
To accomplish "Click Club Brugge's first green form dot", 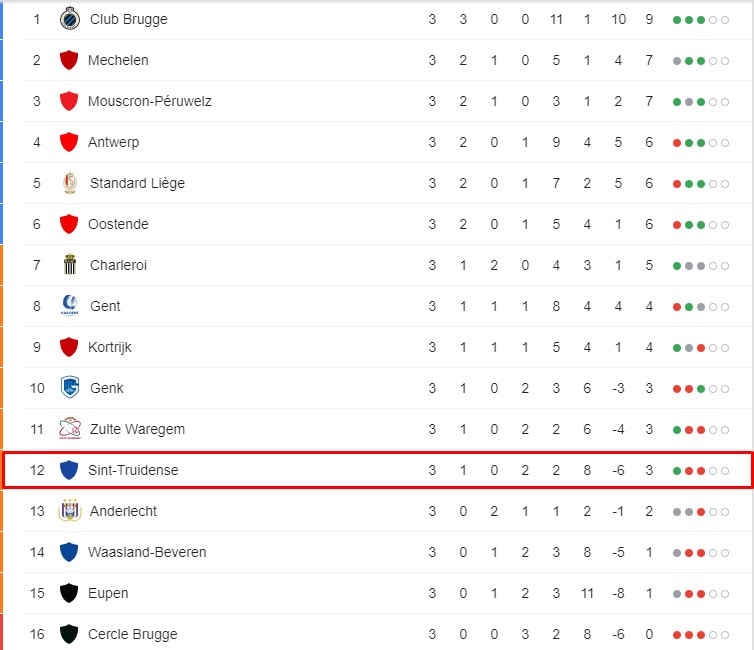I will [x=677, y=20].
